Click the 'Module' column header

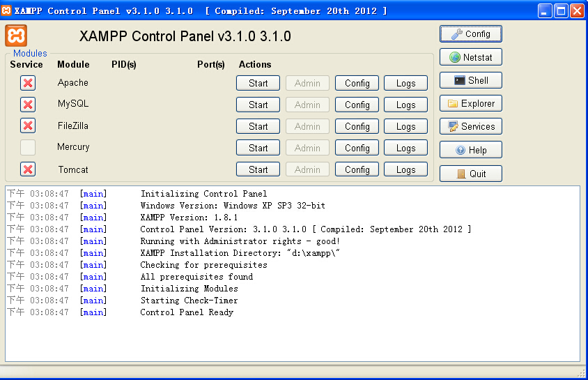point(73,65)
